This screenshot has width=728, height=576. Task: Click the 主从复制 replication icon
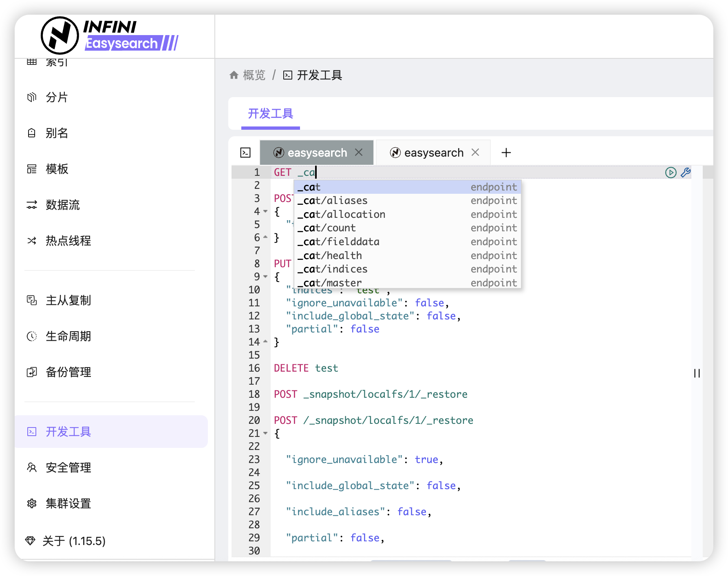pyautogui.click(x=32, y=300)
